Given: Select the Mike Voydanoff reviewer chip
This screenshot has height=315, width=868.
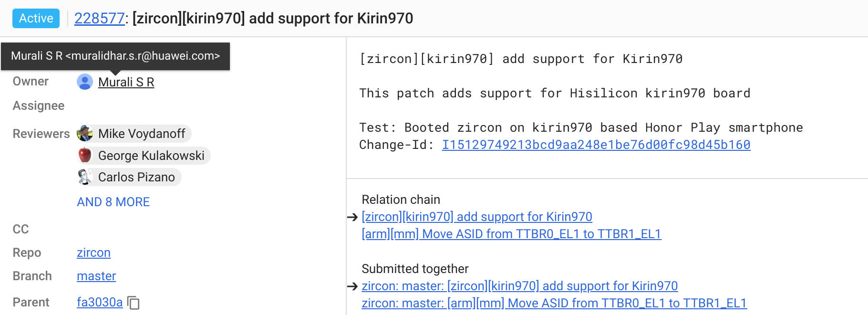Looking at the screenshot, I should click(142, 134).
